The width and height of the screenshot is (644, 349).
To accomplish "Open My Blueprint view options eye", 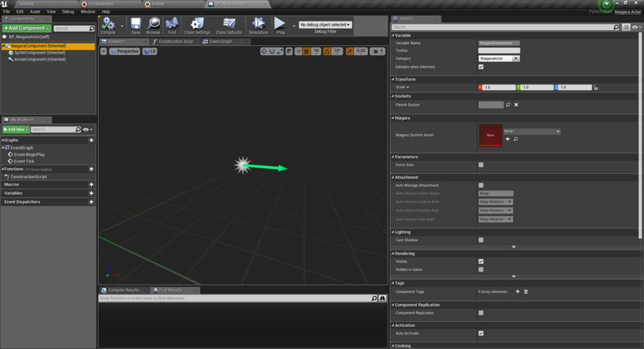I will point(87,130).
